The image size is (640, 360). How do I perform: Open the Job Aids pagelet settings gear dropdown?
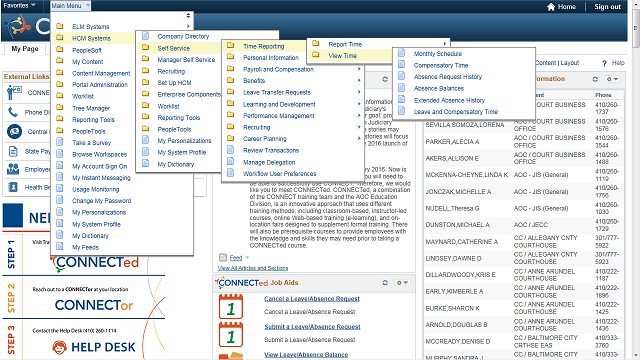tap(402, 282)
